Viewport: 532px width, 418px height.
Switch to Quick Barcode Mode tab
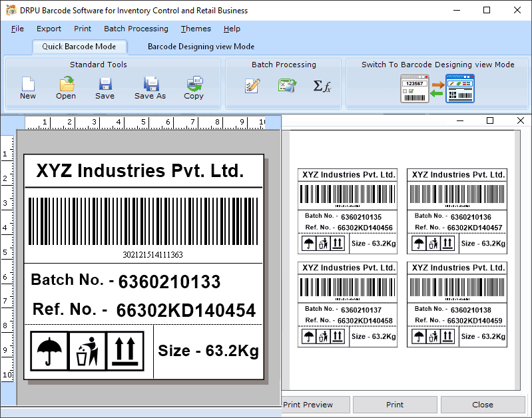tap(79, 47)
